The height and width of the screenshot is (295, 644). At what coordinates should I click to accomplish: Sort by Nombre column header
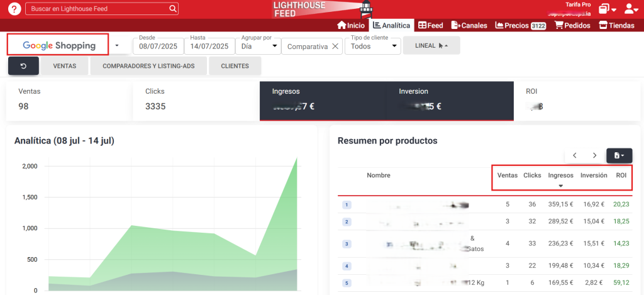(379, 175)
